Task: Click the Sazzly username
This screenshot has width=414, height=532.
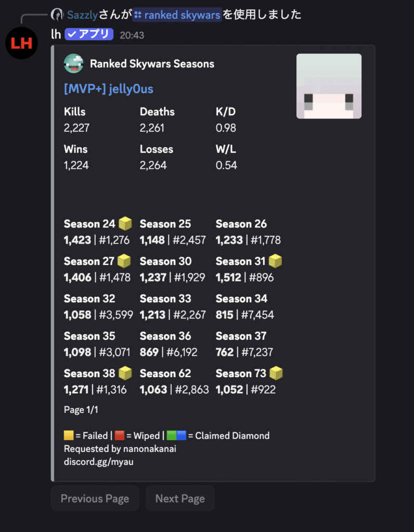Action: pos(82,15)
